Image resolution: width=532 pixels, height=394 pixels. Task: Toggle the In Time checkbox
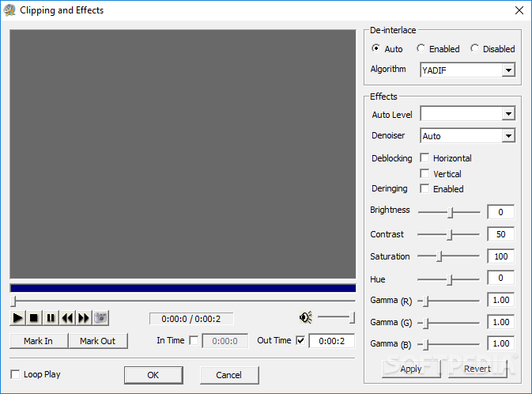(194, 340)
